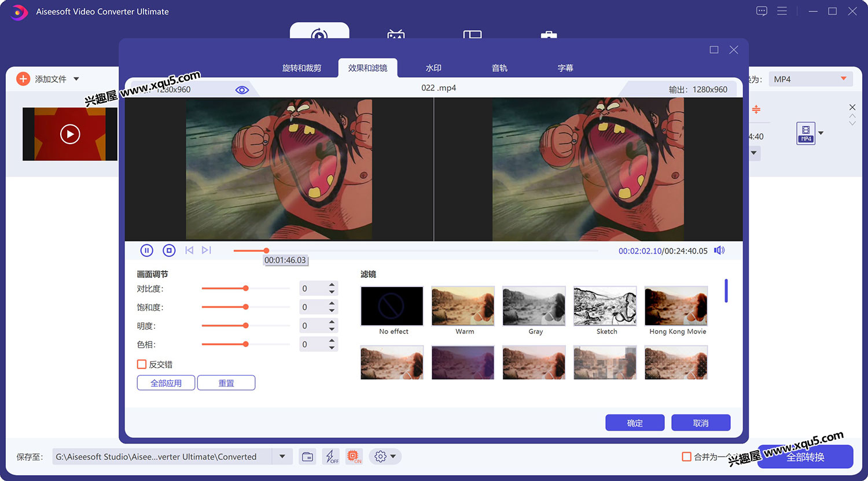Image resolution: width=868 pixels, height=481 pixels.
Task: Confirm with the 确定 button
Action: coord(635,423)
